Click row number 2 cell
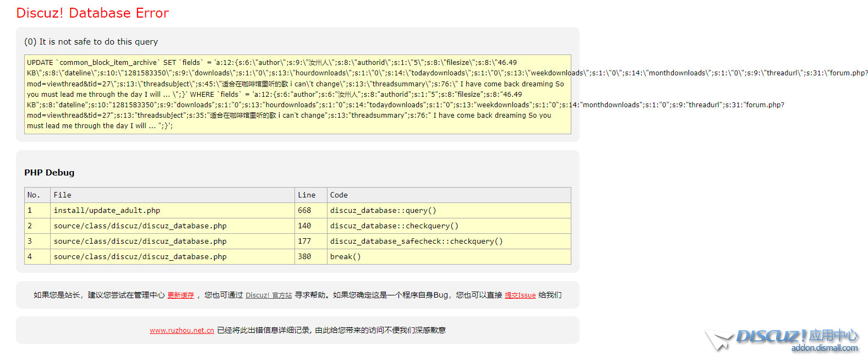 pyautogui.click(x=37, y=226)
